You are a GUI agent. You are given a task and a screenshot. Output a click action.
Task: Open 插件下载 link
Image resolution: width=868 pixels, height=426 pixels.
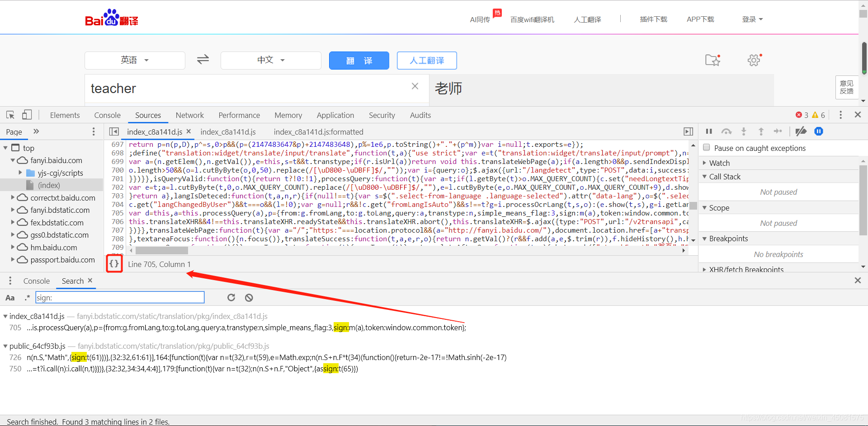tap(654, 19)
